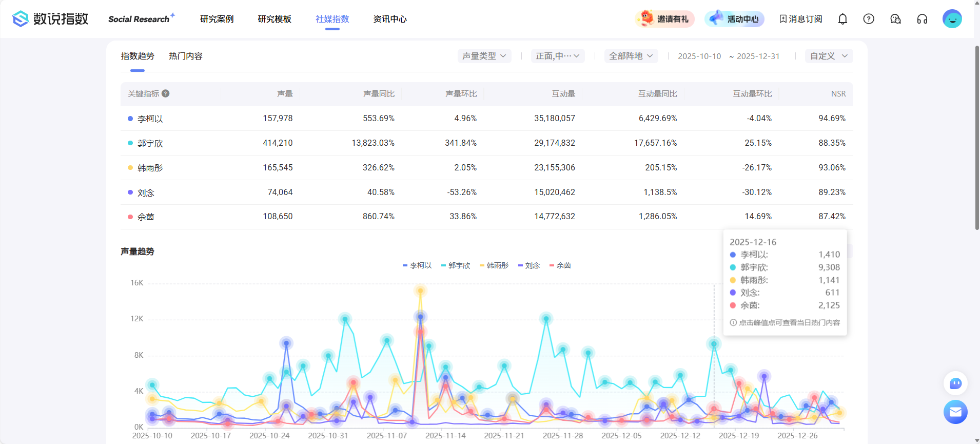Click the floating chat robot icon
Image resolution: width=980 pixels, height=444 pixels.
tap(955, 383)
